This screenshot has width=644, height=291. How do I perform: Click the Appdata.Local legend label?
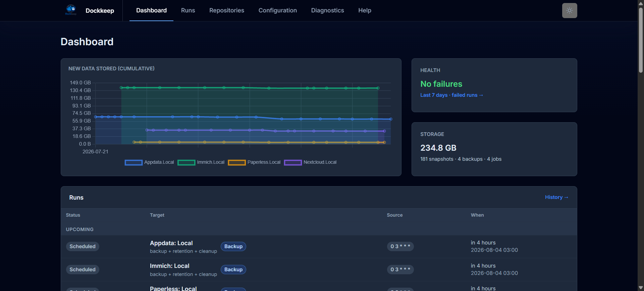pyautogui.click(x=159, y=162)
